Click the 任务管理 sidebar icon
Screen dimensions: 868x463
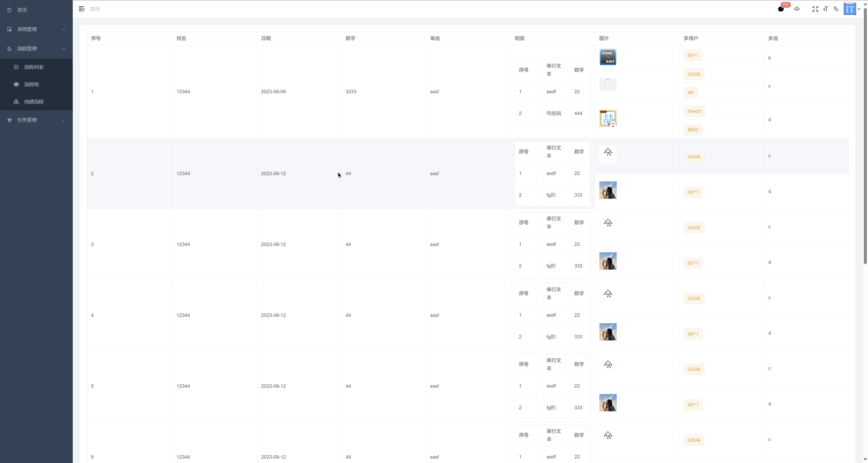pyautogui.click(x=9, y=120)
